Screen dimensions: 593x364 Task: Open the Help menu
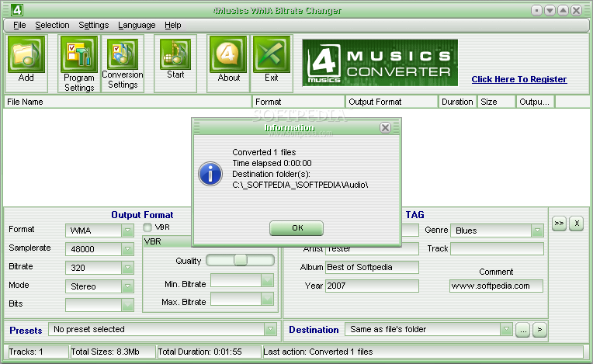173,25
